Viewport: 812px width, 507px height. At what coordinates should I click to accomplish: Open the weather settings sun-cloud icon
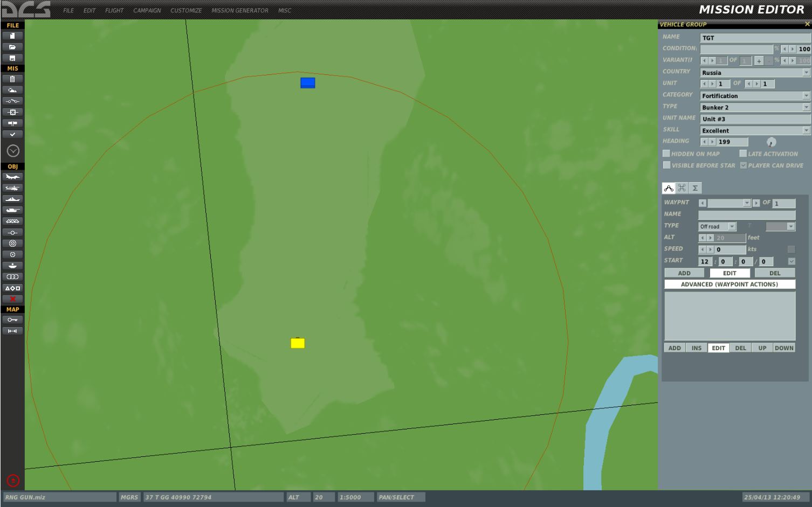coord(12,90)
